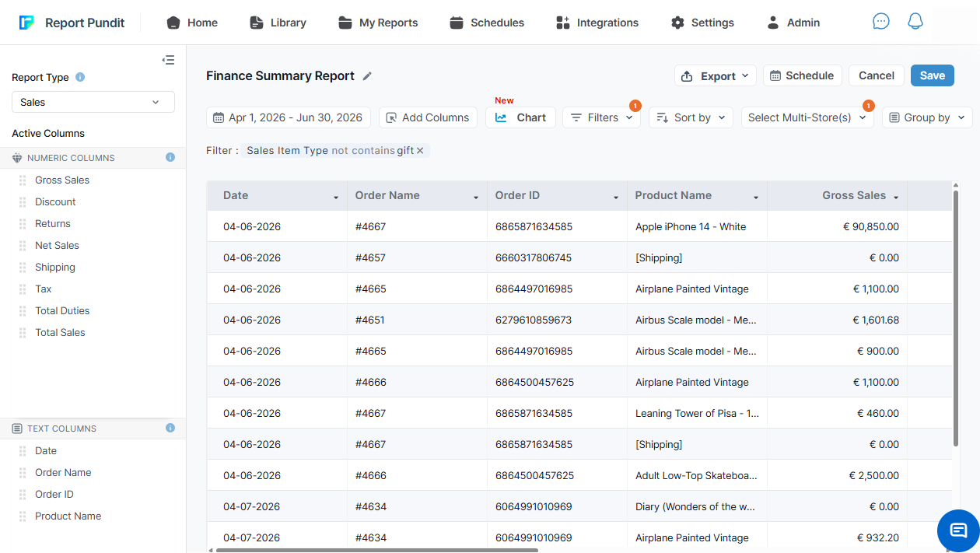Image resolution: width=980 pixels, height=553 pixels.
Task: Click the Schedule button
Action: pyautogui.click(x=802, y=75)
